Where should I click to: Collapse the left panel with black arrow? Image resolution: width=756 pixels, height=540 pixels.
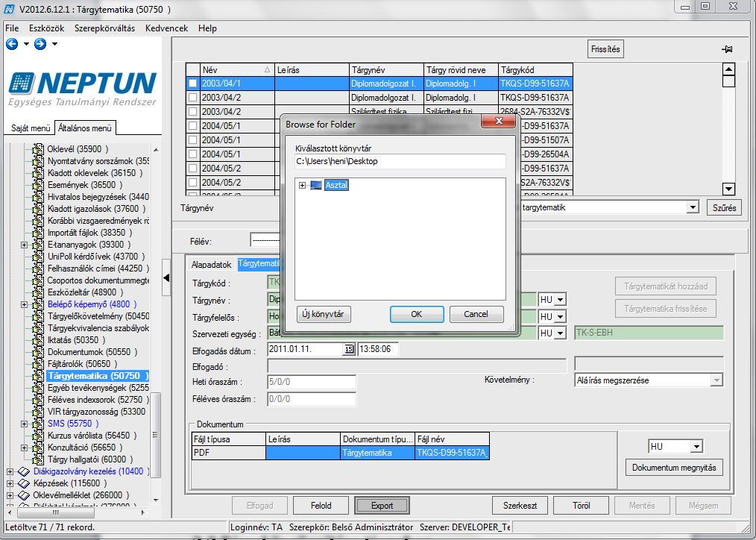(166, 277)
